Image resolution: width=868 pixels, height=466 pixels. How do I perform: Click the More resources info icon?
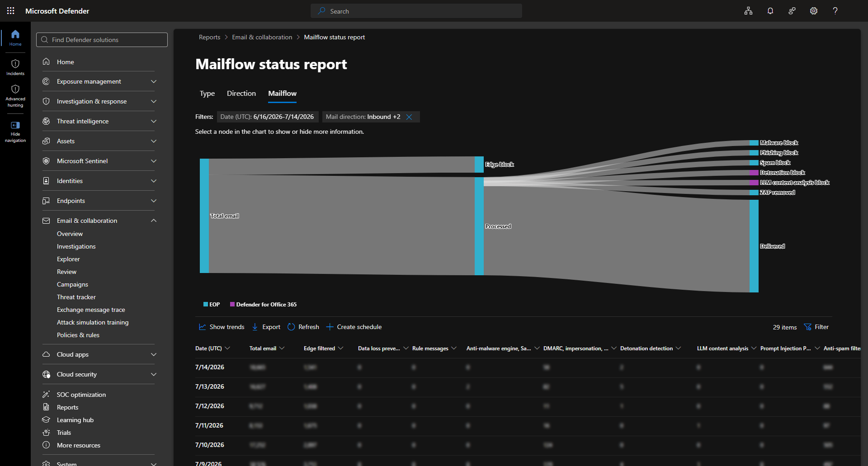pos(46,445)
